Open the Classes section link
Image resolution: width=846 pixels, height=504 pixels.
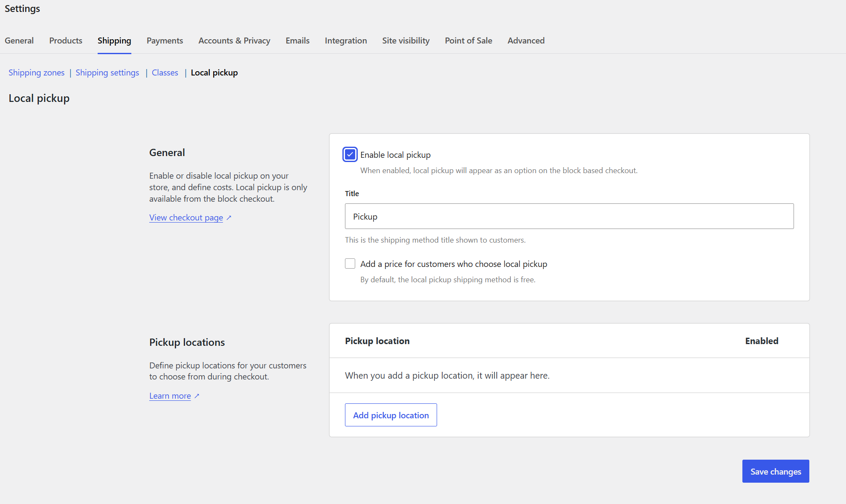pos(165,72)
